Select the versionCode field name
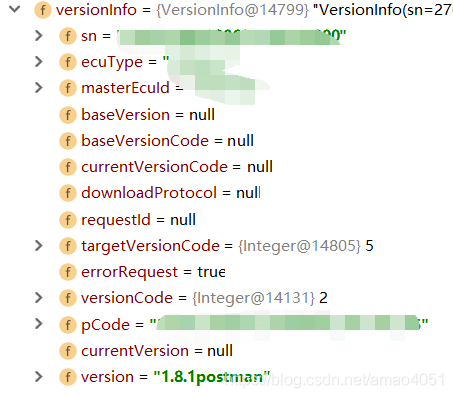Viewport: 453px width, 398px height. tap(127, 298)
